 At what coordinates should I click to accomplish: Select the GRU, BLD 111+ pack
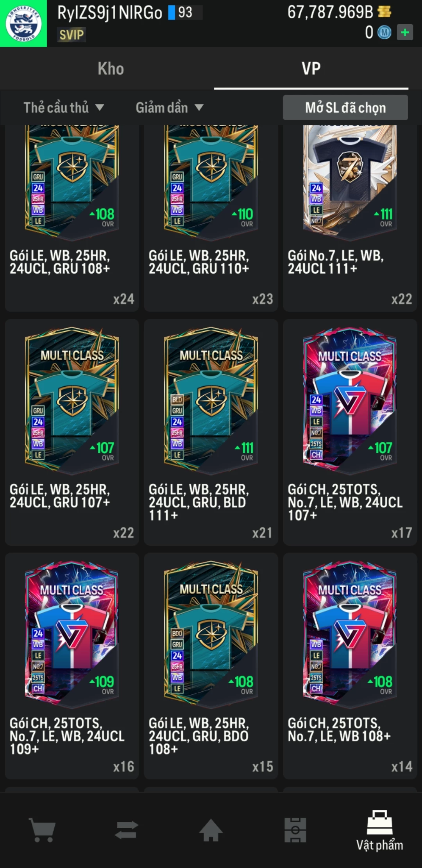[211, 432]
